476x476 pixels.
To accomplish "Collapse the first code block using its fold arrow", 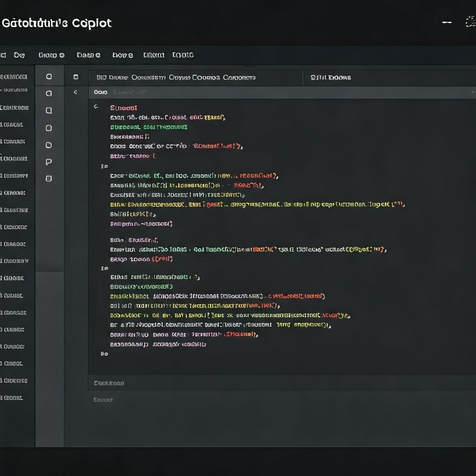I will coord(96,107).
